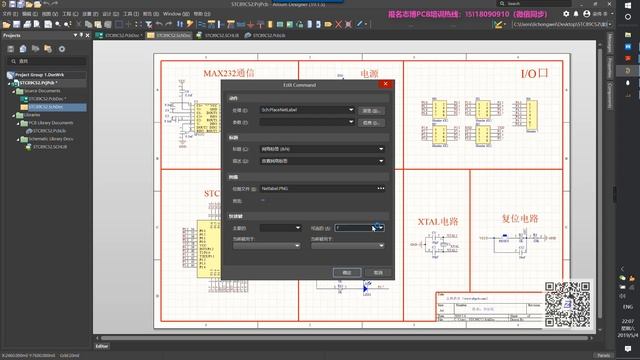Viewport: 640px width, 360px height.
Task: Open the 文件 (F) menu
Action: click(x=11, y=14)
